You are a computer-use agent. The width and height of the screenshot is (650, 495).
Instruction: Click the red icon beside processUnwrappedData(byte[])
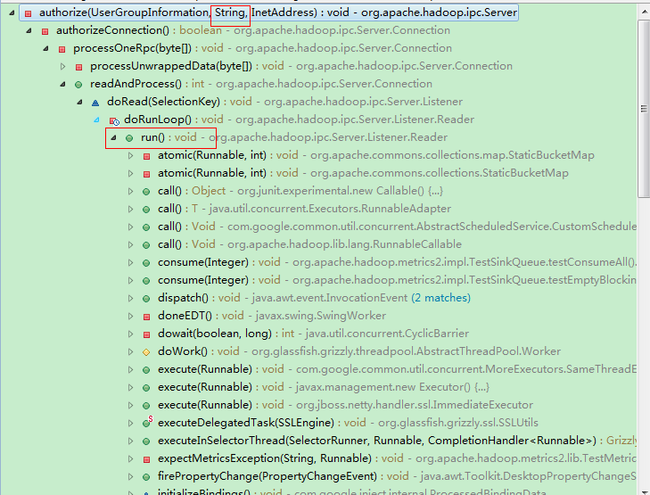(79, 67)
